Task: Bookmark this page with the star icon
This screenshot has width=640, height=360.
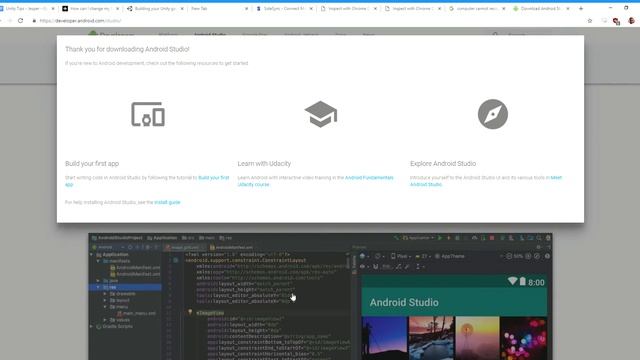Action: (589, 20)
